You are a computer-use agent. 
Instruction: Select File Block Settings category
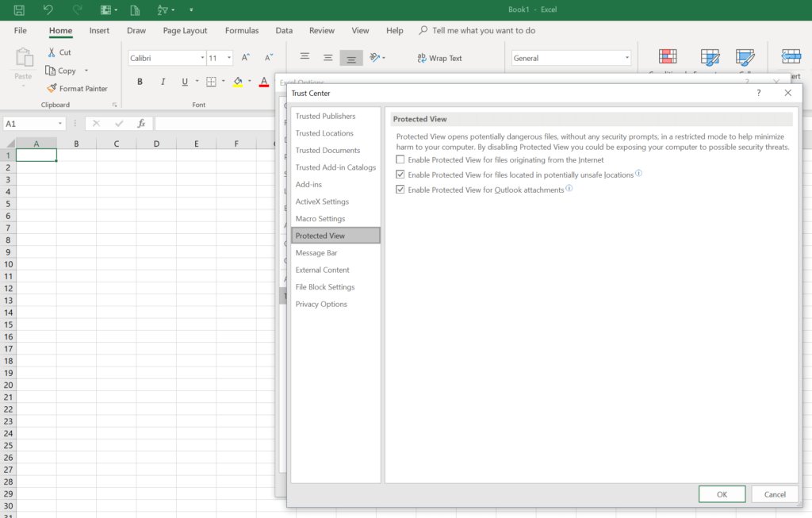335,287
